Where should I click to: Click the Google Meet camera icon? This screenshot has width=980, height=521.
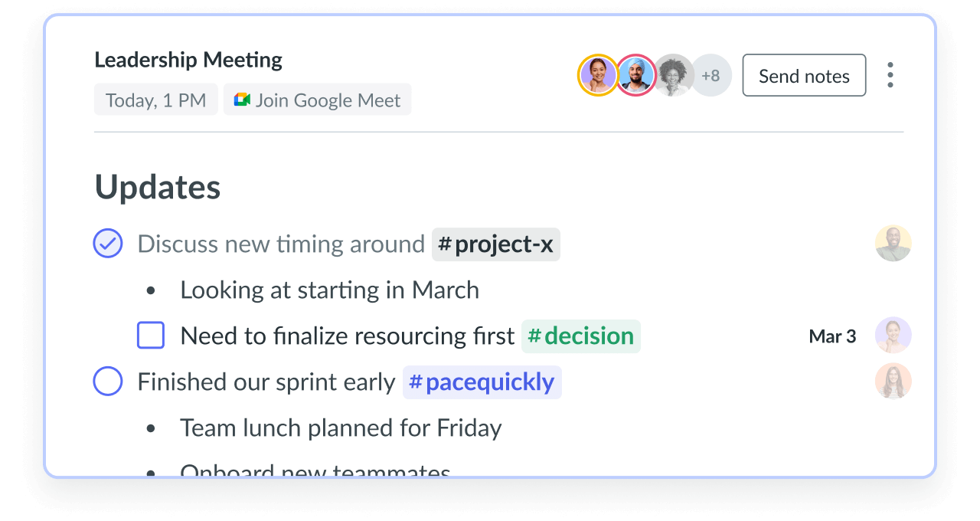click(x=242, y=100)
